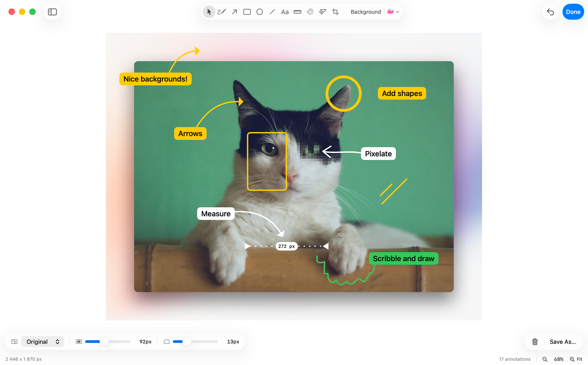
Task: Select the straight line tool
Action: [x=272, y=12]
